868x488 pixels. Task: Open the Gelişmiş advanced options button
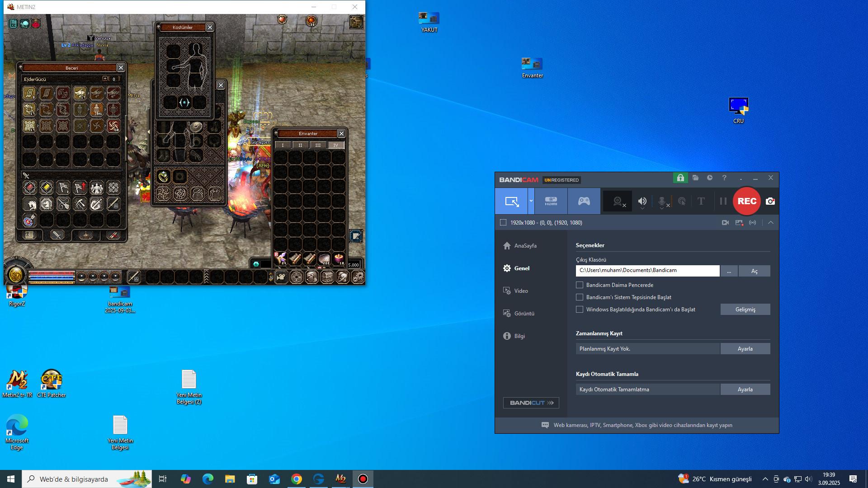[x=745, y=310]
